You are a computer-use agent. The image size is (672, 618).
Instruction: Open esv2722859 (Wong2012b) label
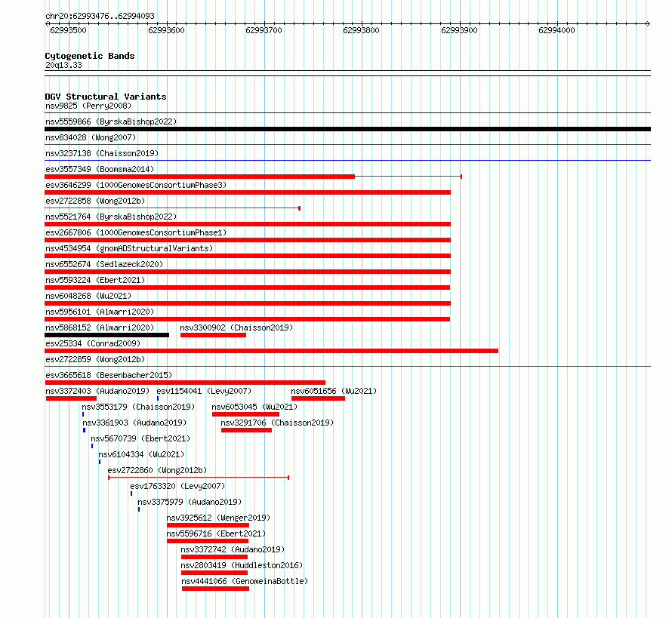(x=95, y=359)
